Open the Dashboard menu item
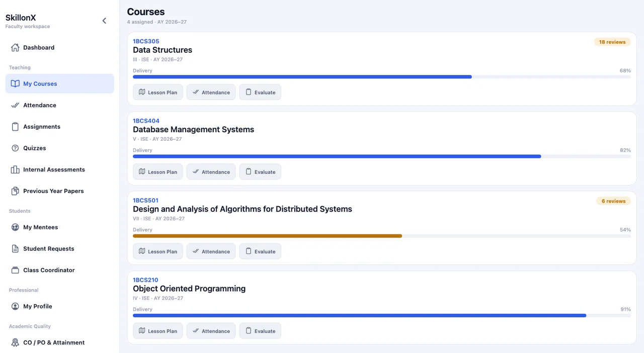 (x=60, y=47)
